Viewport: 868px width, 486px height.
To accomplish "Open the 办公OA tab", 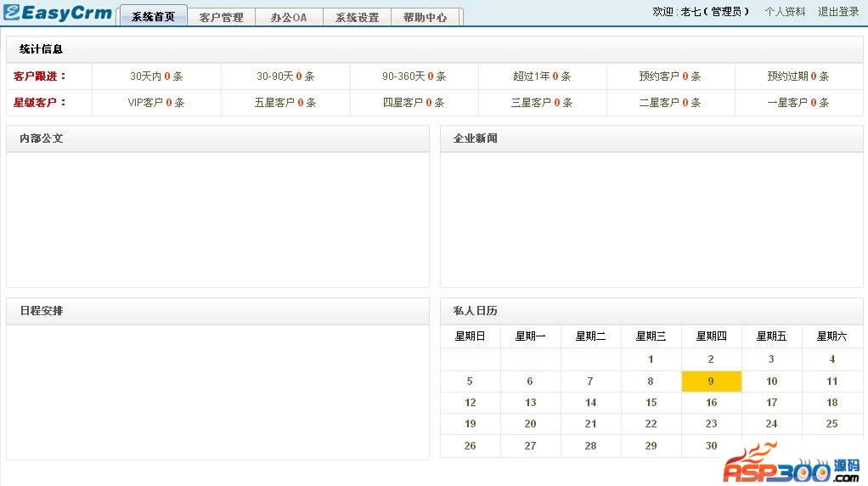I will (x=289, y=17).
